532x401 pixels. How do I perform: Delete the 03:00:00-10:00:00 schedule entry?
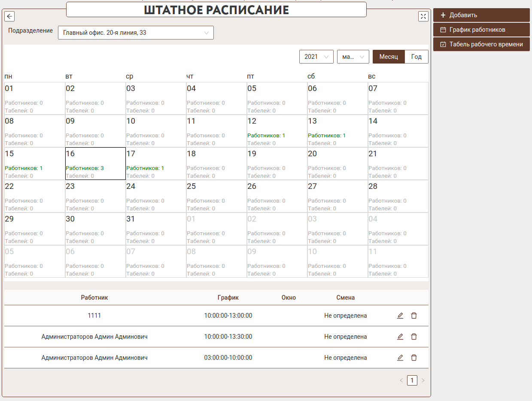pos(414,358)
